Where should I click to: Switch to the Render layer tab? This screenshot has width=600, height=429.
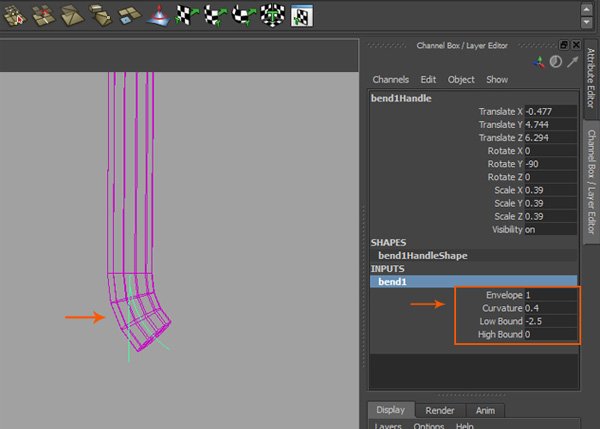click(x=440, y=410)
